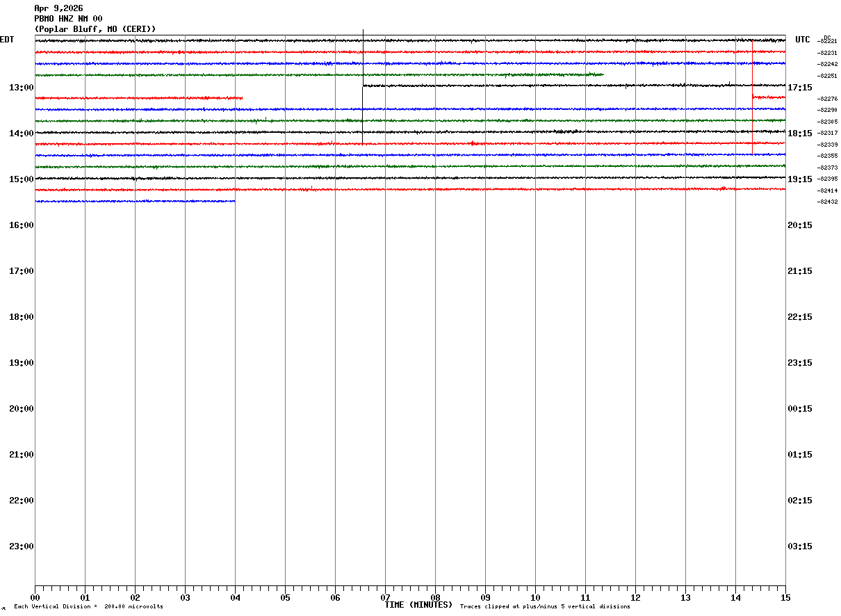Pick the DC offset value -82305
This screenshot has width=841, height=616.
pos(828,122)
